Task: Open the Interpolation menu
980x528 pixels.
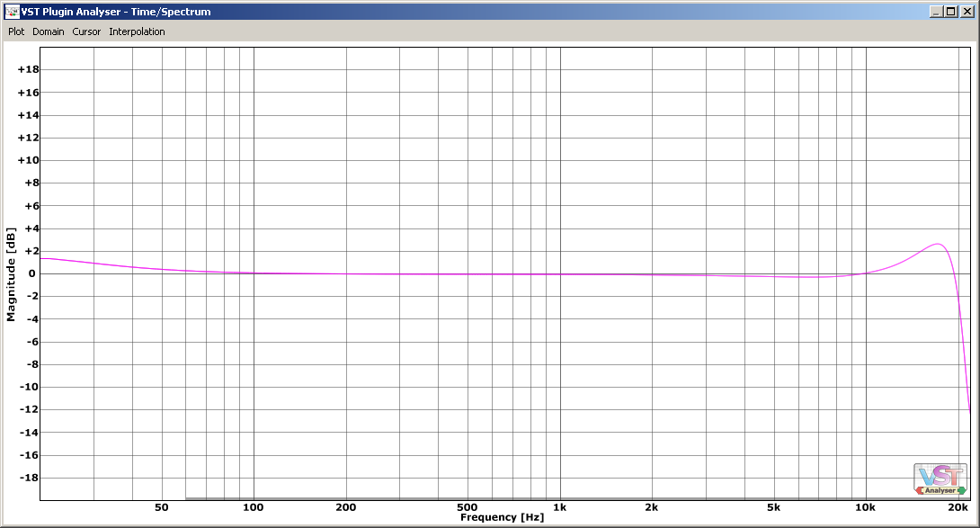Action: click(137, 31)
